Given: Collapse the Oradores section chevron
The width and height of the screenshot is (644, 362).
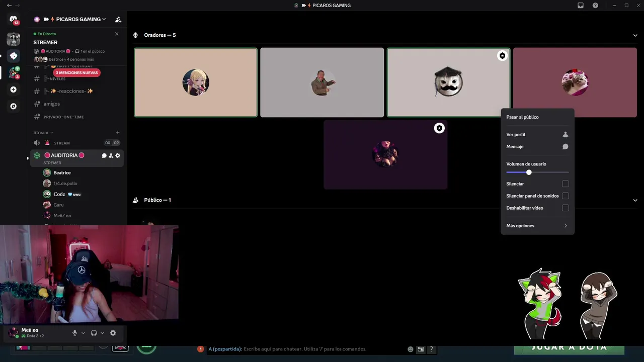Looking at the screenshot, I should [x=635, y=35].
